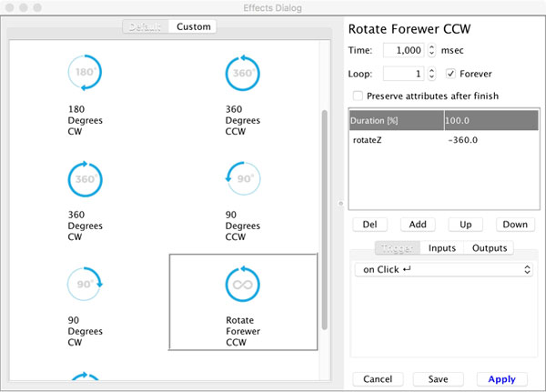Apply the selected effect
Screen dimensions: 546x392
pyautogui.click(x=501, y=379)
